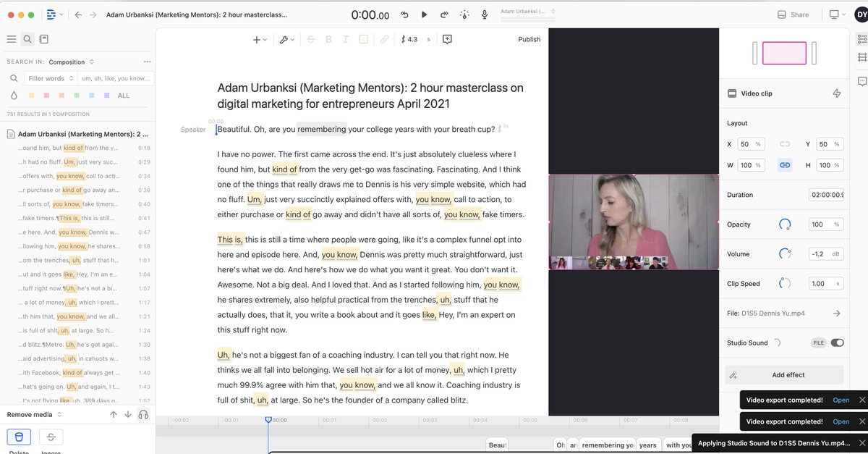
Task: Click the headphones preview icon
Action: click(143, 414)
